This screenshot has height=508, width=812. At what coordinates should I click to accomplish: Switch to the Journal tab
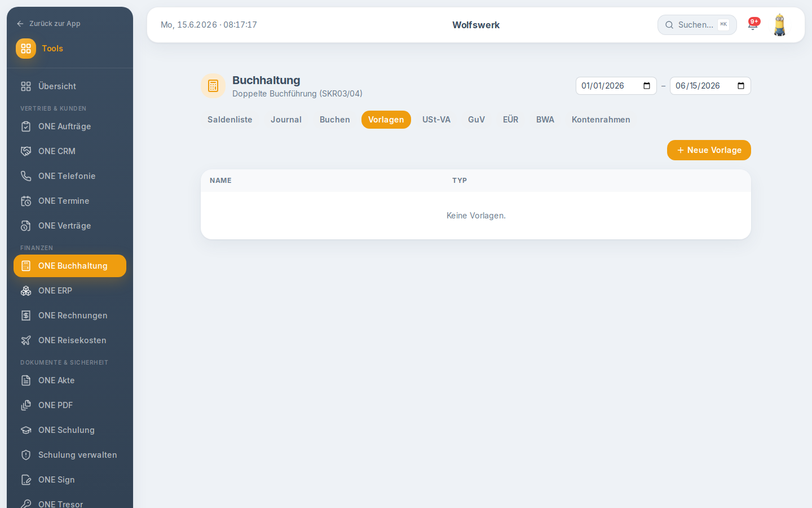[286, 120]
